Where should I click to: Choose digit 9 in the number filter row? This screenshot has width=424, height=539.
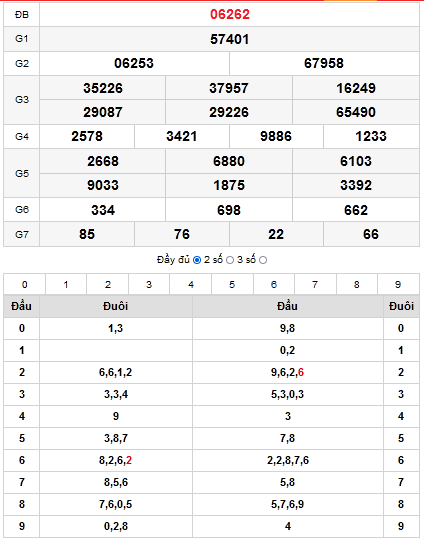(398, 285)
